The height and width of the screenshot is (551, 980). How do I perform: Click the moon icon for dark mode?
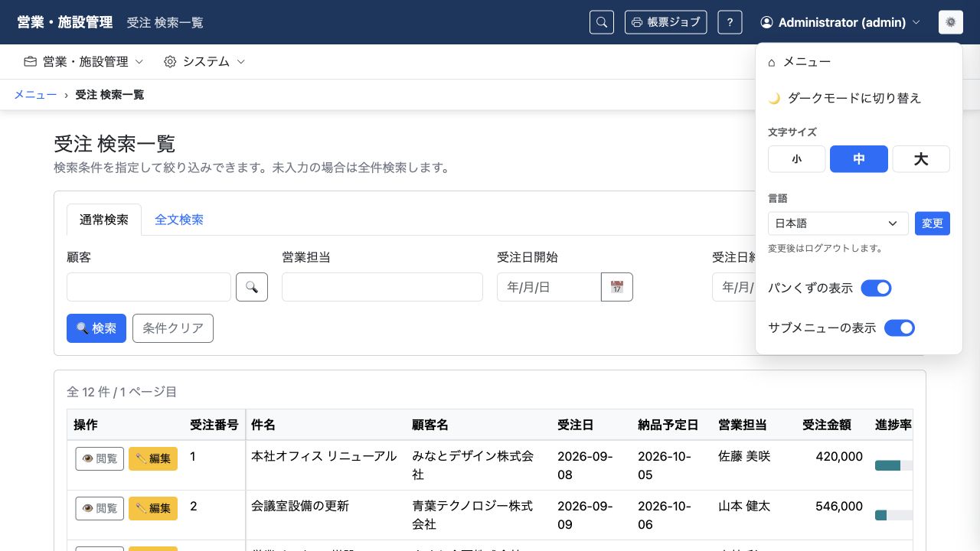coord(774,99)
